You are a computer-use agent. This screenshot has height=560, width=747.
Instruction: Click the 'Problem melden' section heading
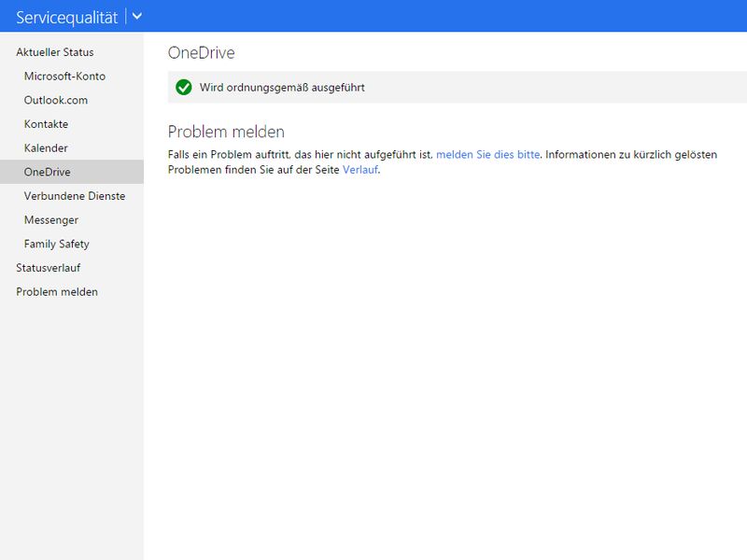[226, 132]
